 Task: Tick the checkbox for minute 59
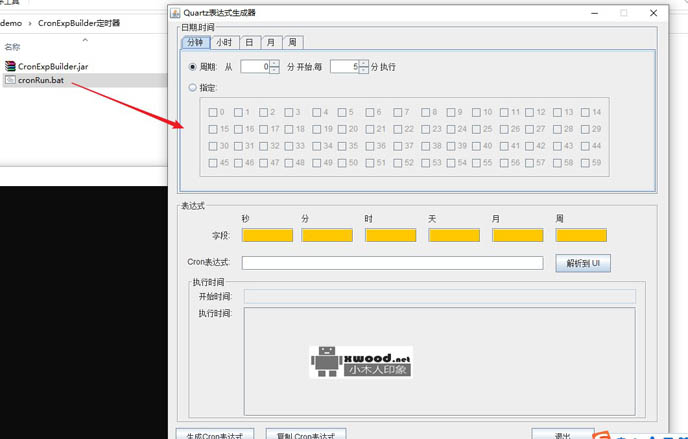click(585, 162)
